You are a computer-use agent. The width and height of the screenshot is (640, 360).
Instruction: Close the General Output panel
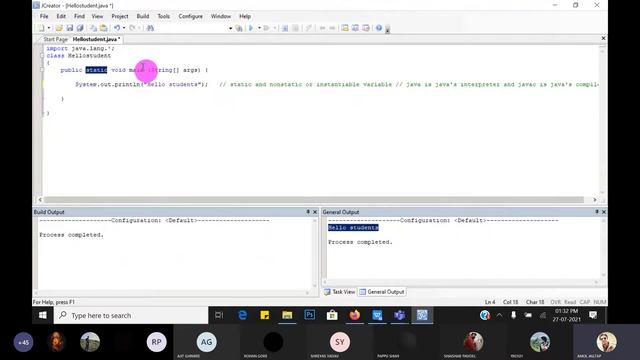click(604, 212)
